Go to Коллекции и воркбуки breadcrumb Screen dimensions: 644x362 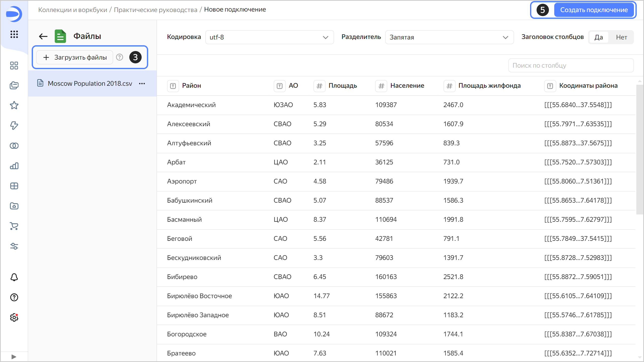point(72,10)
